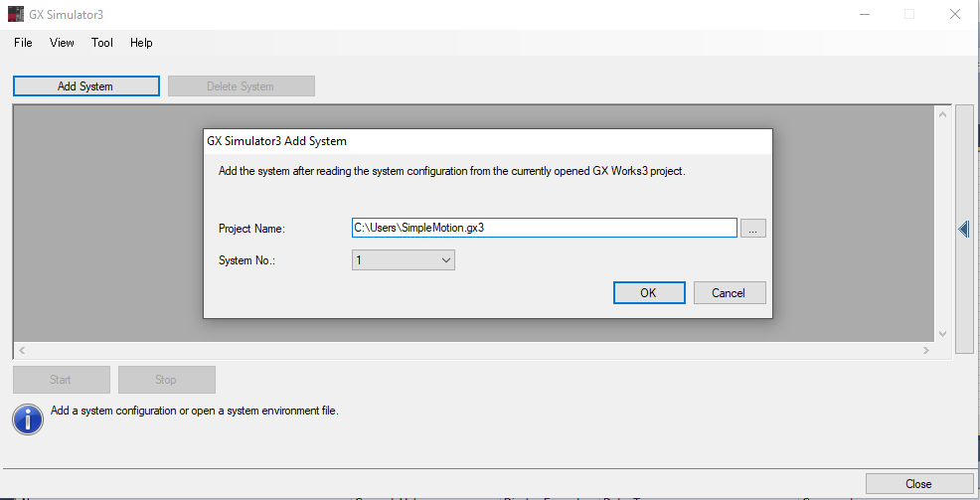
Task: Cancel the Add System dialog
Action: tap(729, 293)
